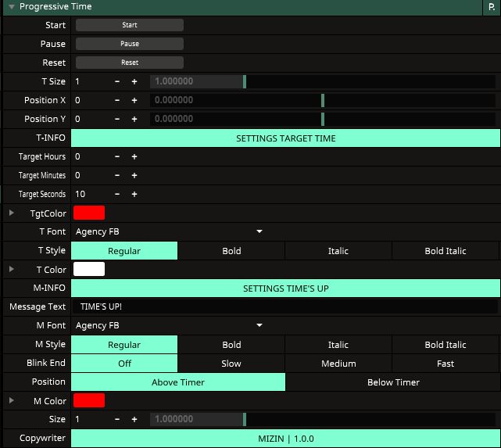501x448 pixels.
Task: Set T Style to Italic
Action: coord(338,251)
